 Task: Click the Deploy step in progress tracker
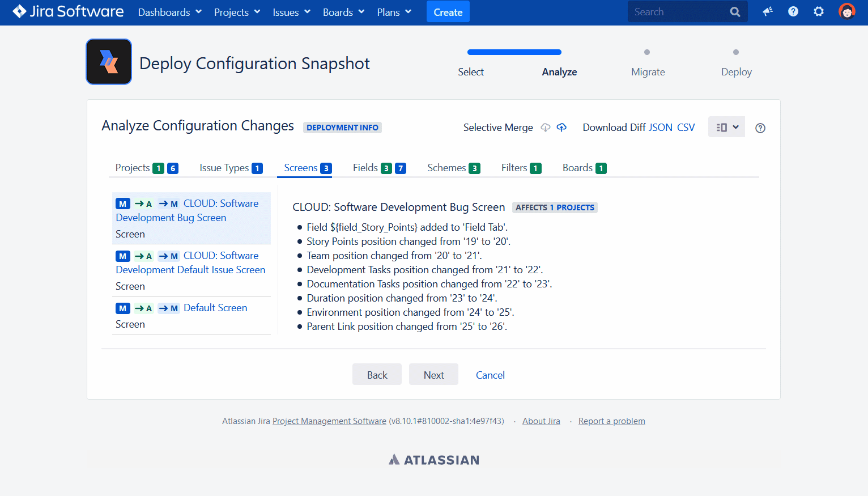[x=737, y=72]
